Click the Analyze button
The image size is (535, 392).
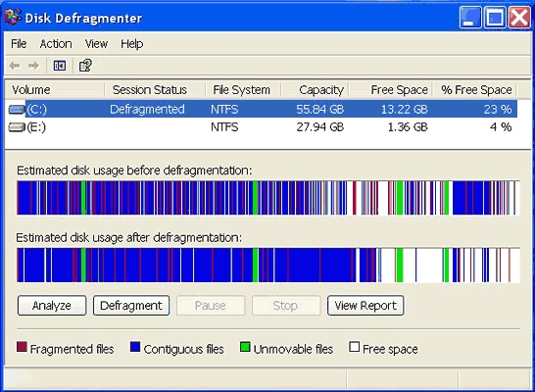pos(52,306)
